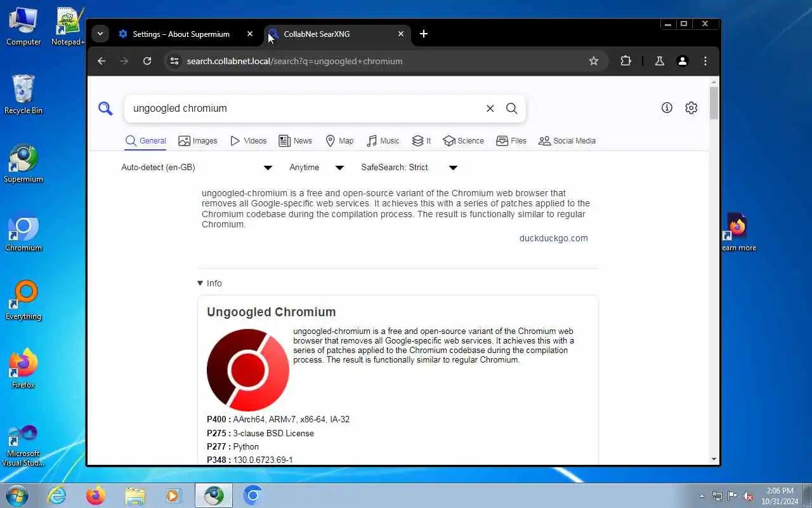Open the Action Center flag tray icon
This screenshot has height=508, width=812.
point(733,496)
